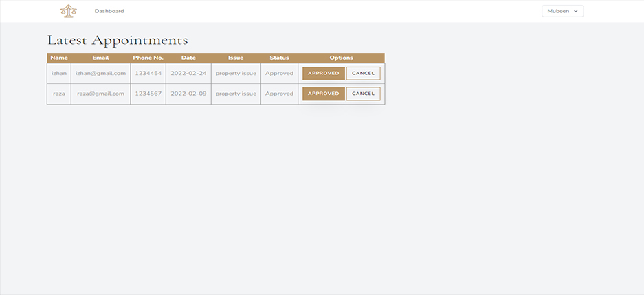
Task: Select the izhan@gmail.com email cell
Action: tap(100, 74)
